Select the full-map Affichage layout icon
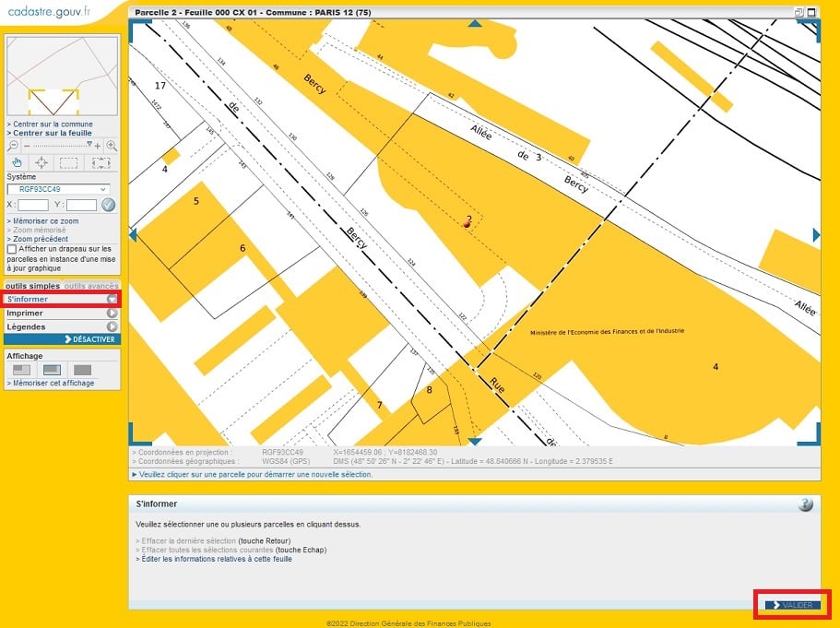840x628 pixels. 82,370
